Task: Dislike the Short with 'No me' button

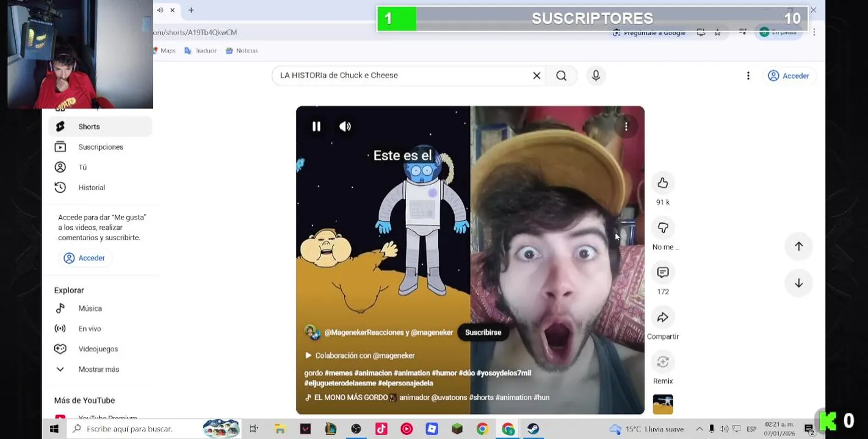Action: coord(663,227)
